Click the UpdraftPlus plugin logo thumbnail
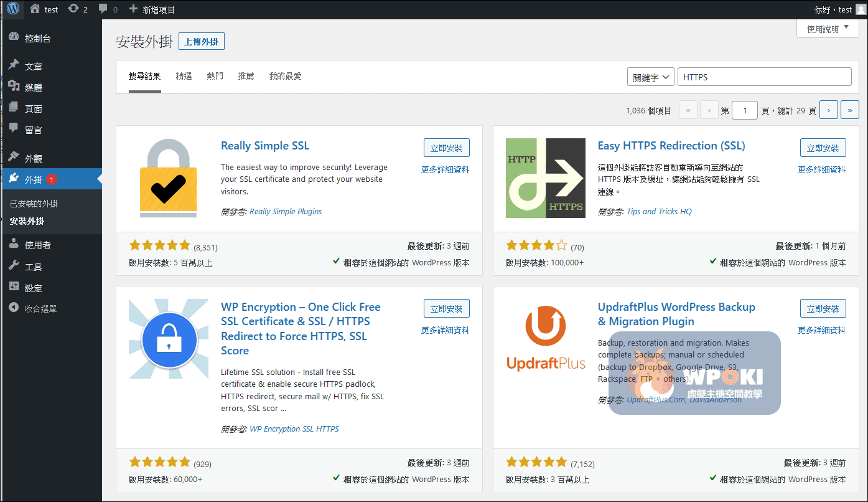 pyautogui.click(x=546, y=338)
